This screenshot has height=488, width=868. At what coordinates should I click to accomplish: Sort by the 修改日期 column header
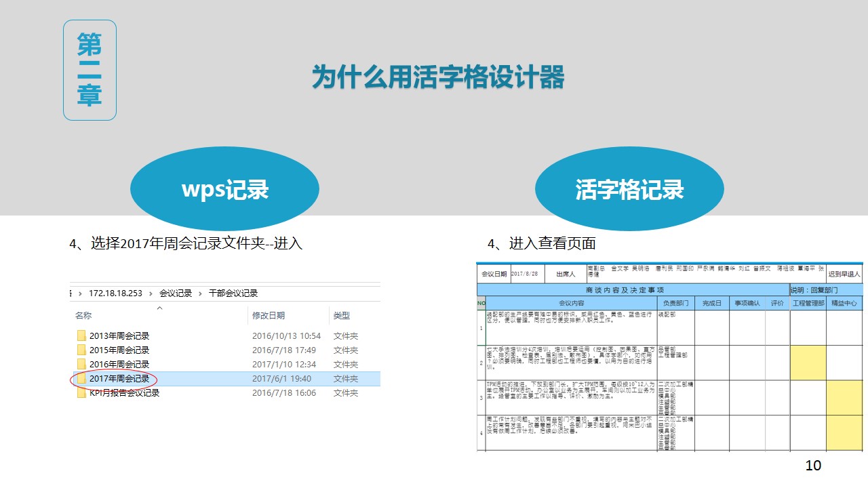269,316
